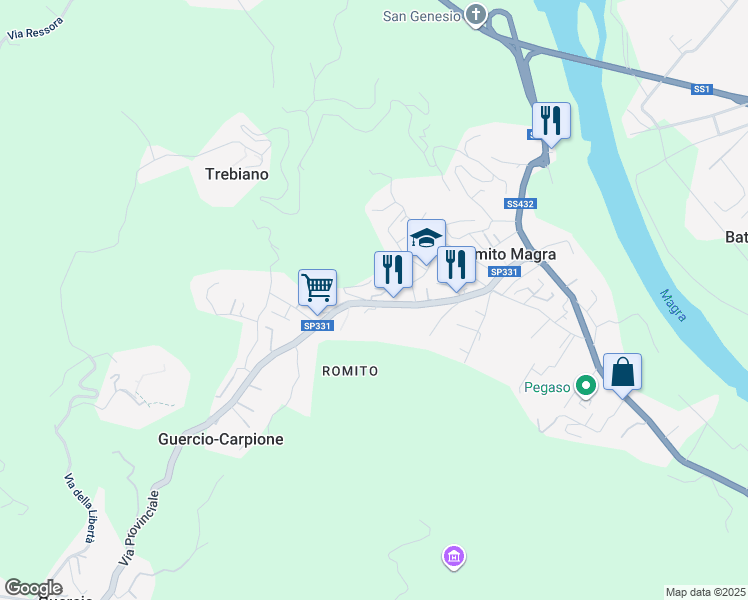Click the SS432 road shield
Screen dimensions: 748x600
[520, 204]
